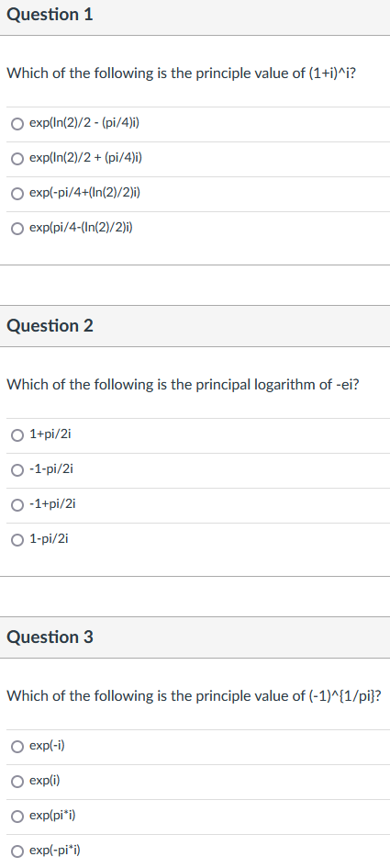Viewport: 390px width, 868px height.
Task: Pick the 1-pi/2i answer
Action: 17,539
